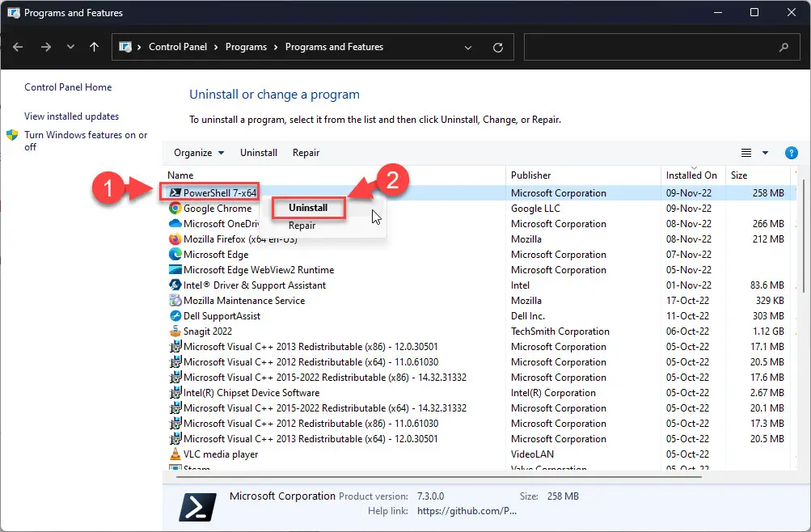This screenshot has height=532, width=811.
Task: Open the Organize dropdown menu
Action: pos(198,152)
